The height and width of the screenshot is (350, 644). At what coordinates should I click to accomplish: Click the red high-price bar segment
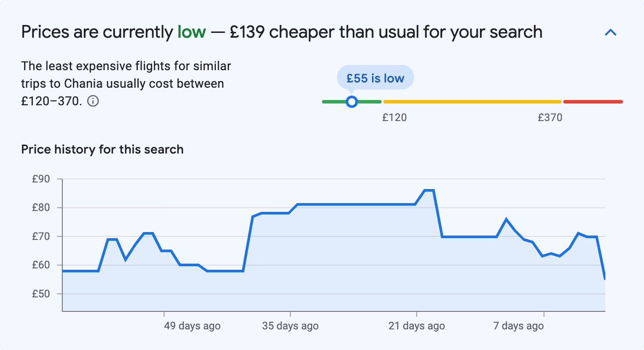click(x=592, y=101)
